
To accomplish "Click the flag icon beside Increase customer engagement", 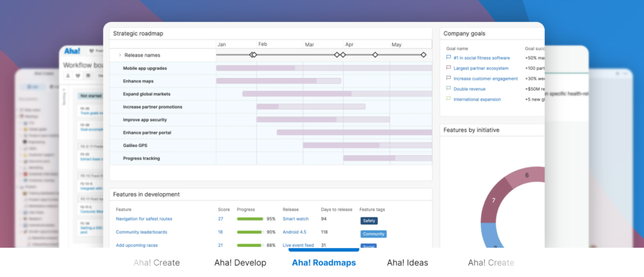I will coord(448,79).
